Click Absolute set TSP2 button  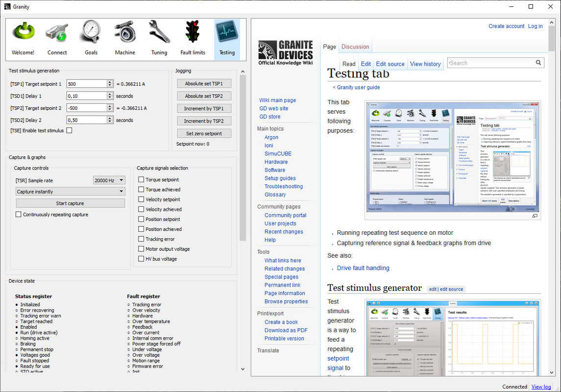(x=204, y=96)
